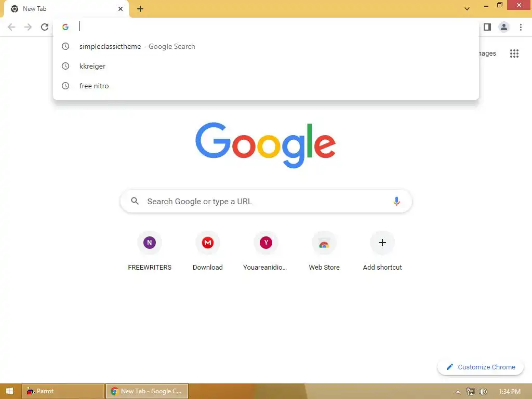Show hidden tray icons arrow

point(458,392)
